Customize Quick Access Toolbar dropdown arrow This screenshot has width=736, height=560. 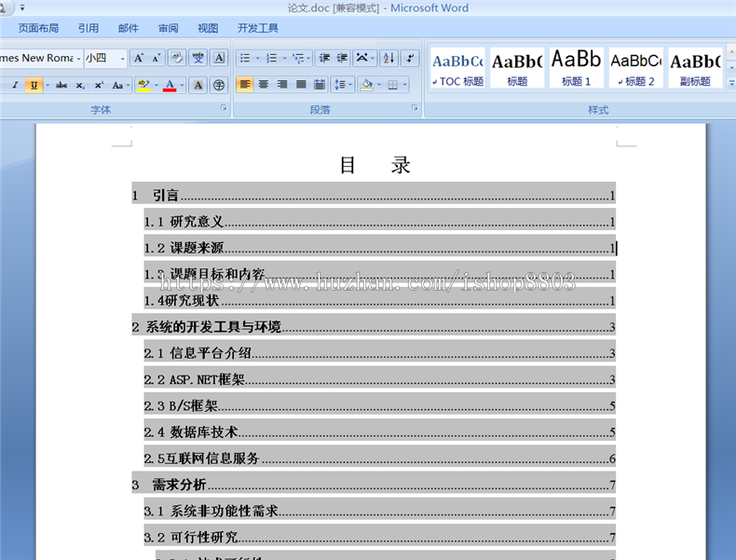(x=22, y=8)
